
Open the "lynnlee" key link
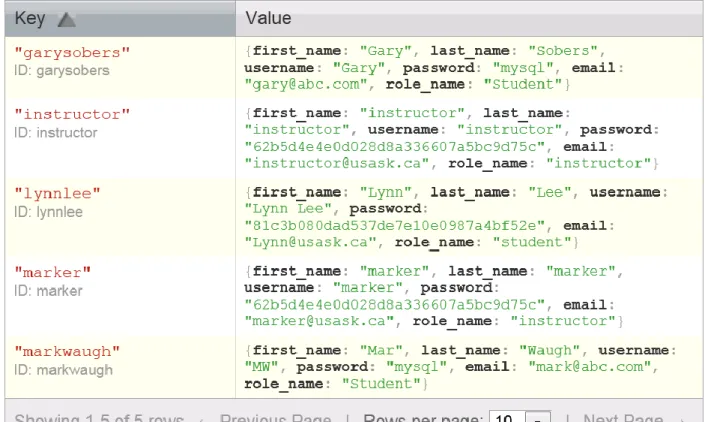pyautogui.click(x=57, y=194)
